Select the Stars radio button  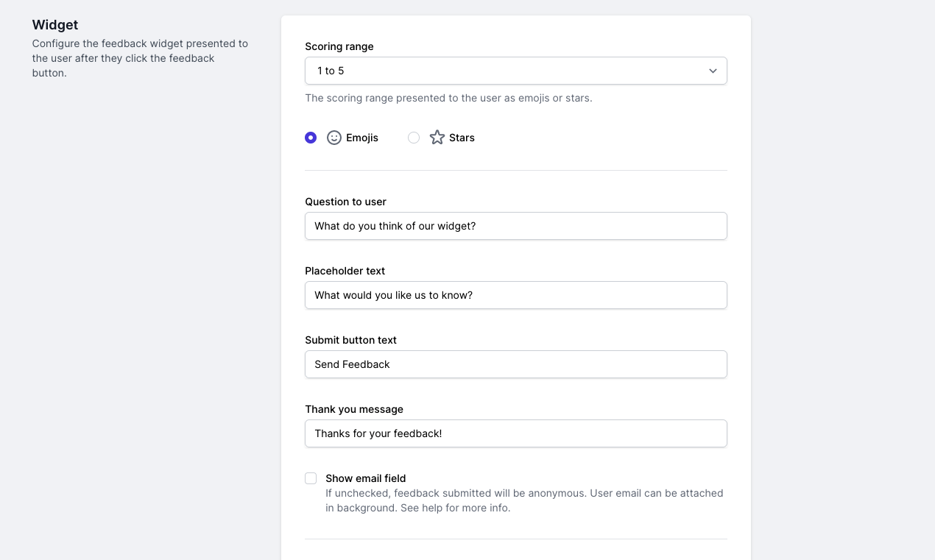point(414,138)
